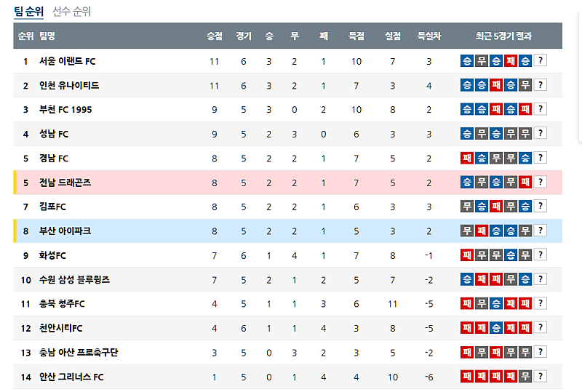Screen dimensions: 582x392
Task: Click the 무 result badge for 안산 그리너스 FC
Action: pyautogui.click(x=525, y=377)
